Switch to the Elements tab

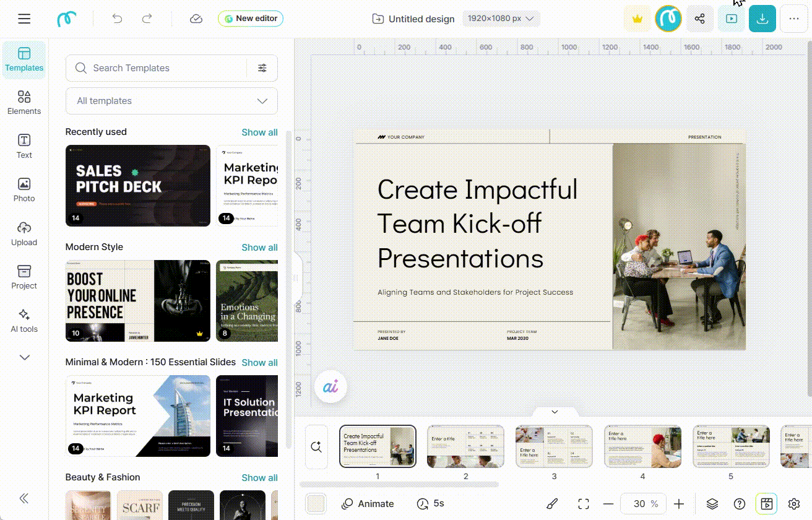coord(24,103)
